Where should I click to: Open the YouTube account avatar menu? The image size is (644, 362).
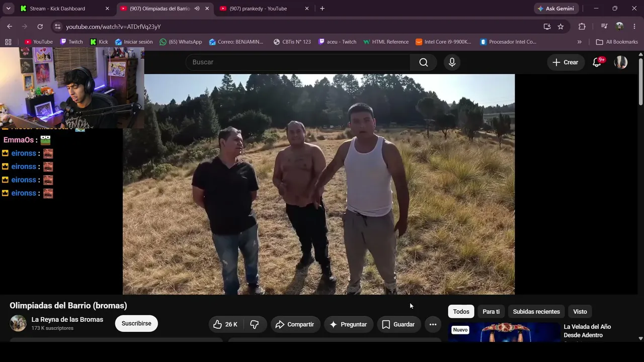tap(621, 62)
